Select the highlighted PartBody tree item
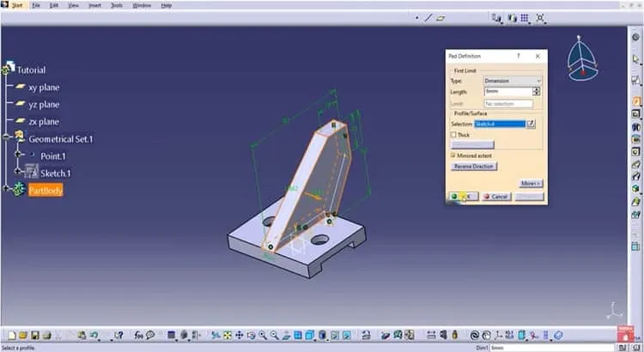 coord(46,191)
